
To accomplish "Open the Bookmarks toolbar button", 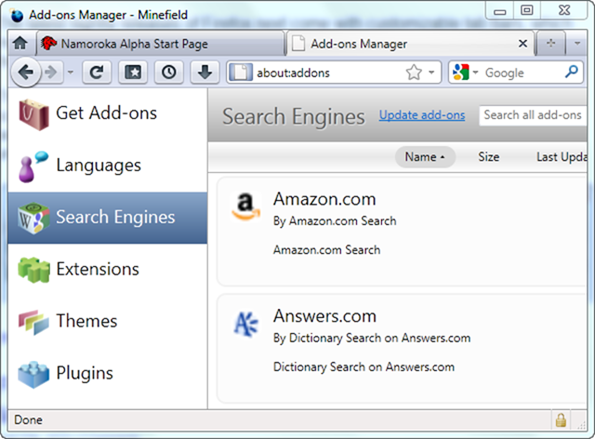I will click(133, 72).
